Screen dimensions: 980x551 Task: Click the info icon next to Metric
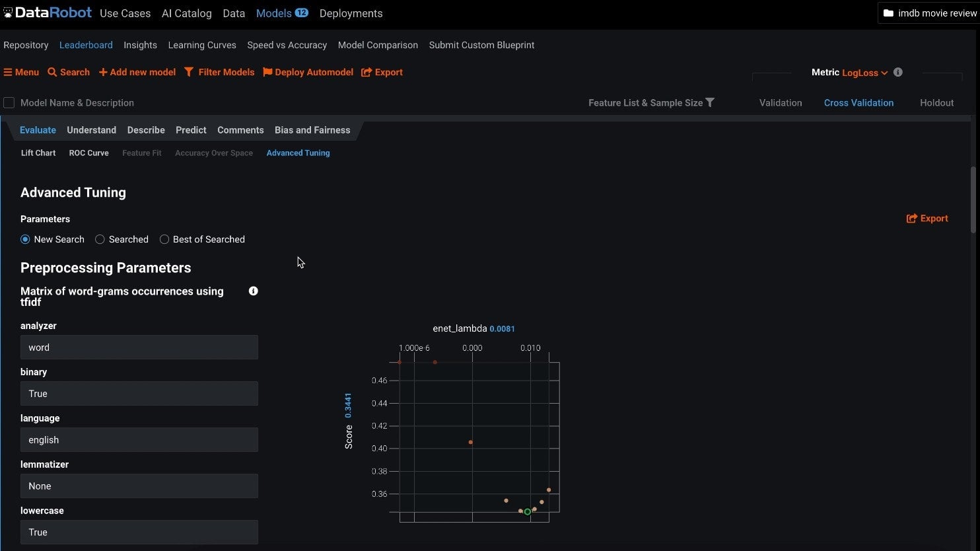898,72
